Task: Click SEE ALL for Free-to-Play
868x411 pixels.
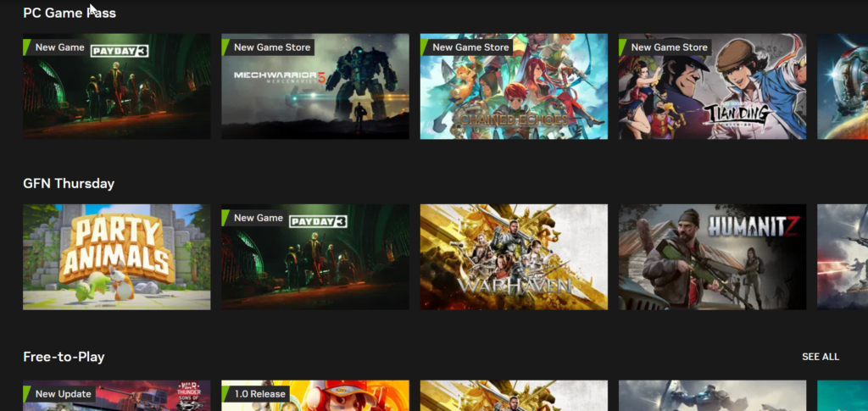Action: click(821, 357)
